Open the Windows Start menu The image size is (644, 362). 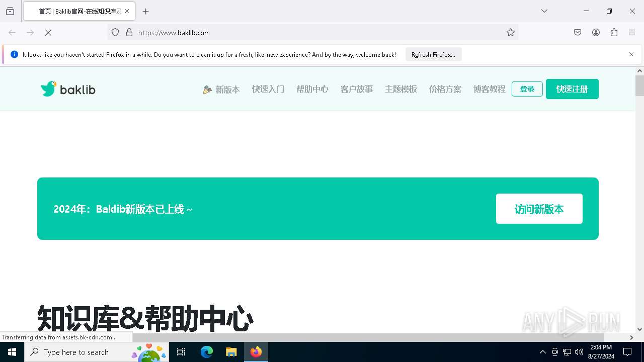[12, 352]
